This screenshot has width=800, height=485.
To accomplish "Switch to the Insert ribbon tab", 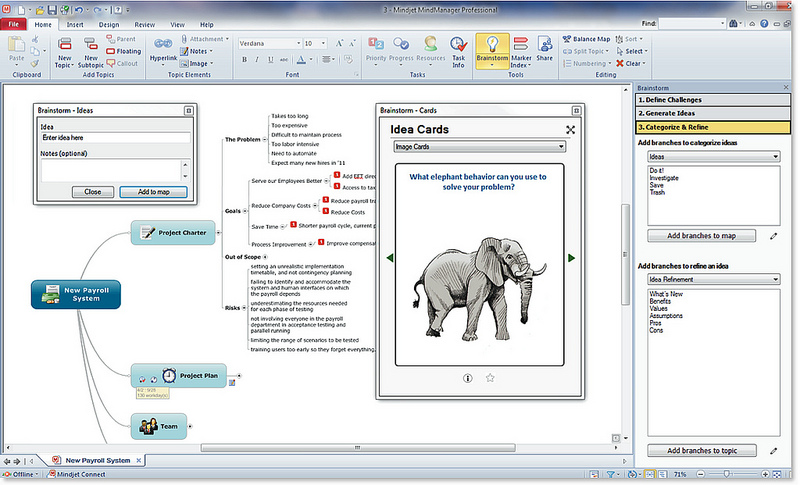I will coord(75,24).
